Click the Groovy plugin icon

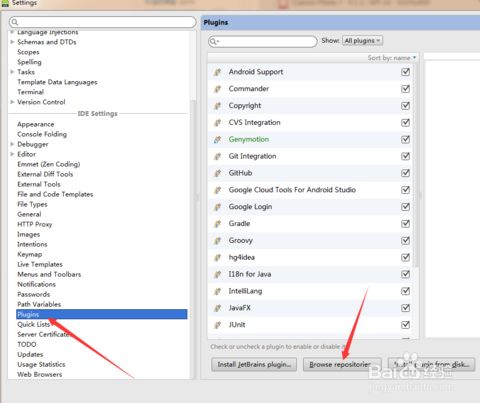coord(218,241)
